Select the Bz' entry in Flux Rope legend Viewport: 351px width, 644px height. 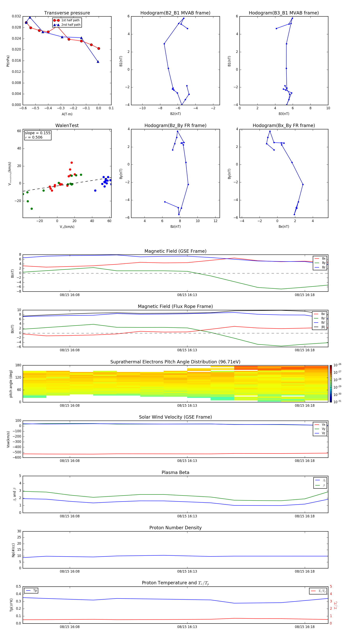pos(320,323)
